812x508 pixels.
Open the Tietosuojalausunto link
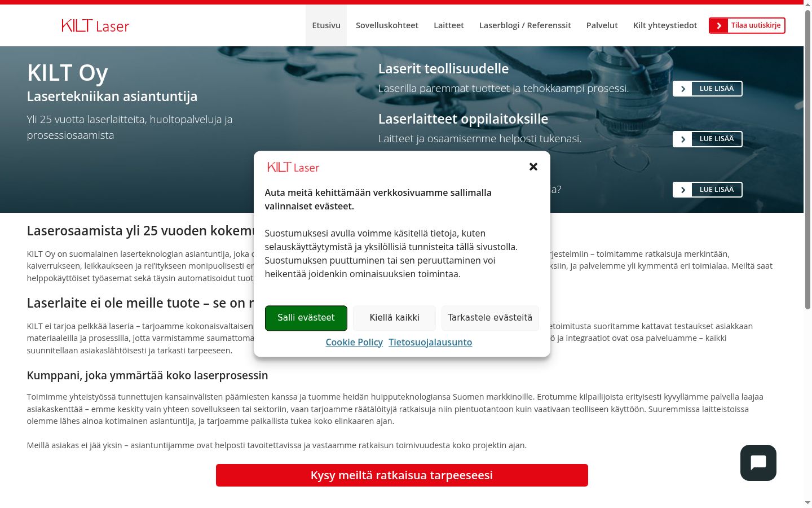click(430, 342)
